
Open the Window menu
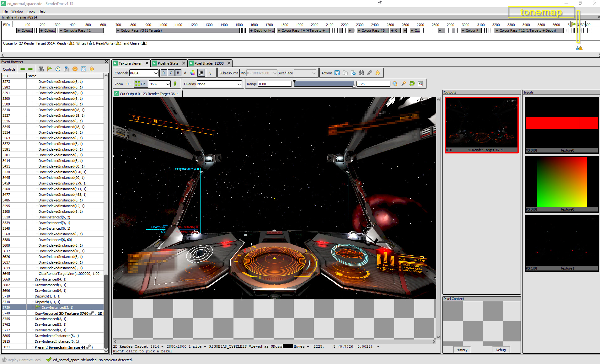17,11
